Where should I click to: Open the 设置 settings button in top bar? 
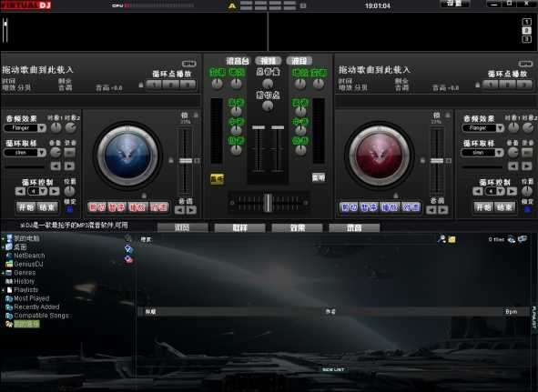pos(454,4)
